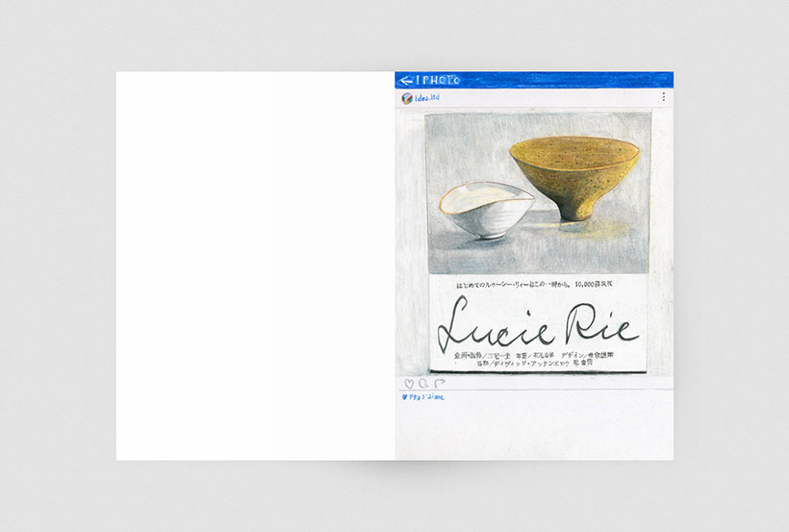Tap the back arrow in the blue header

pos(405,81)
